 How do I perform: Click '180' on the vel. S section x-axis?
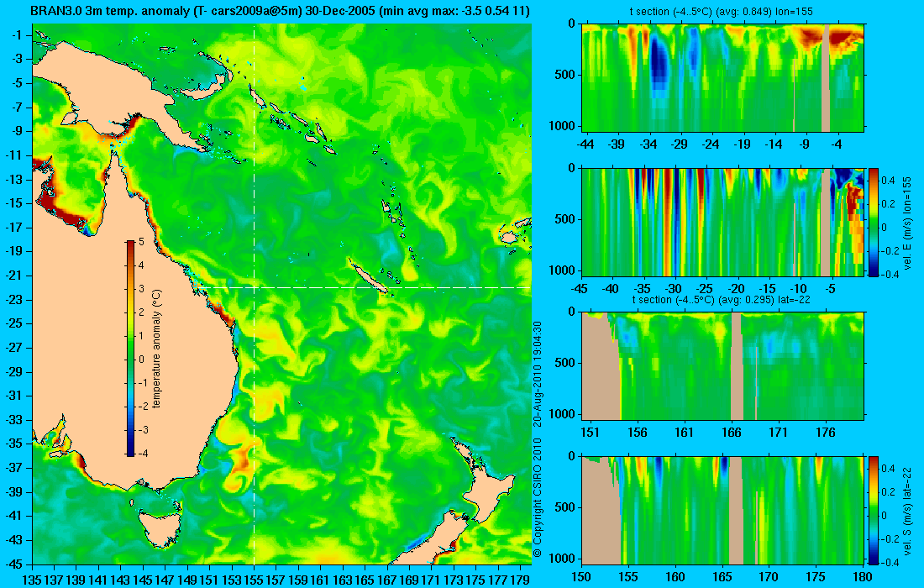(863, 577)
